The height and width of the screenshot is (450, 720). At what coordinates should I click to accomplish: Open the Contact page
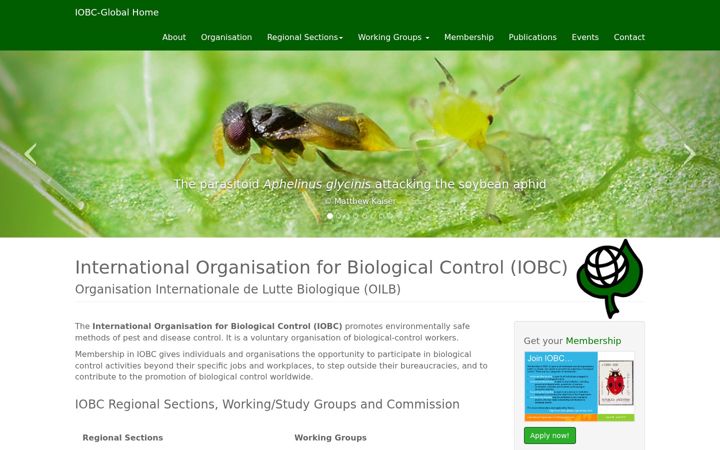coord(629,37)
